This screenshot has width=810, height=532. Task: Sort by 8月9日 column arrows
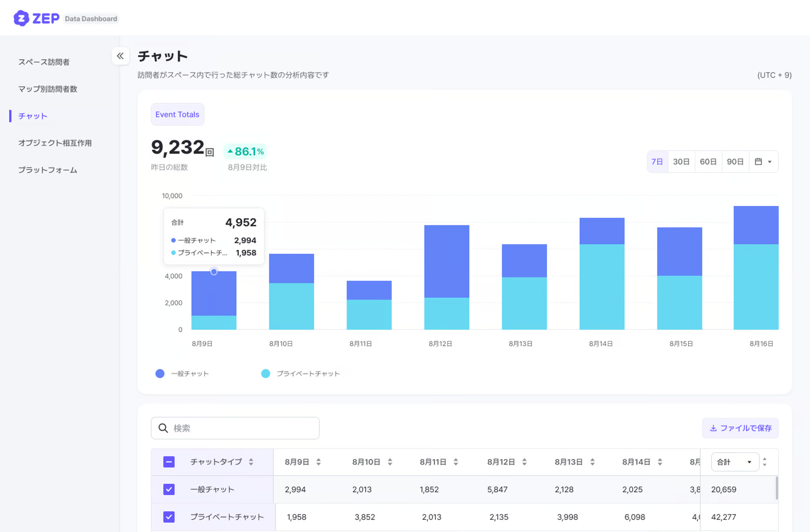[x=319, y=462]
